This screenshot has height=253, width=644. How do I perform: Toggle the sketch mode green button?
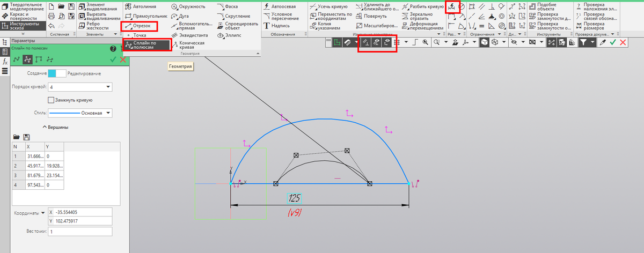(337, 42)
